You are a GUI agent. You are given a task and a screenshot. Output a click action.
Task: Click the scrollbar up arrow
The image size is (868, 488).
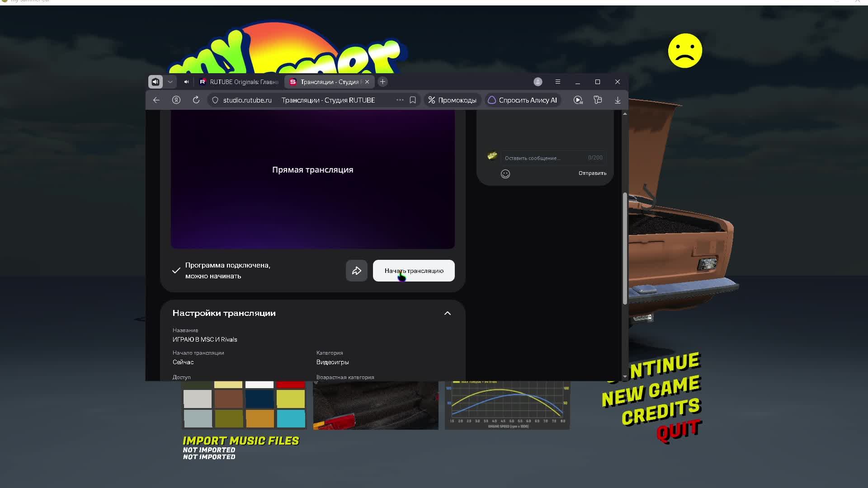(x=625, y=113)
